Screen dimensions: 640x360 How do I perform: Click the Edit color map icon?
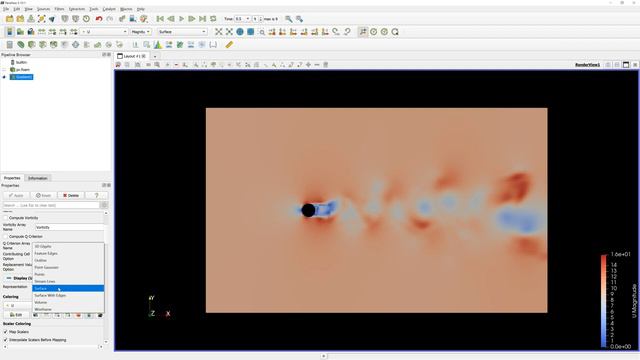pyautogui.click(x=20, y=32)
